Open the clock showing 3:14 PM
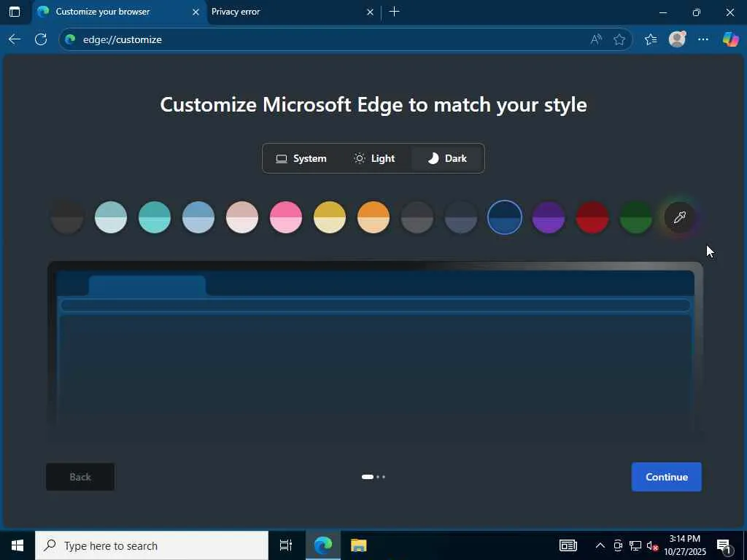 (685, 545)
